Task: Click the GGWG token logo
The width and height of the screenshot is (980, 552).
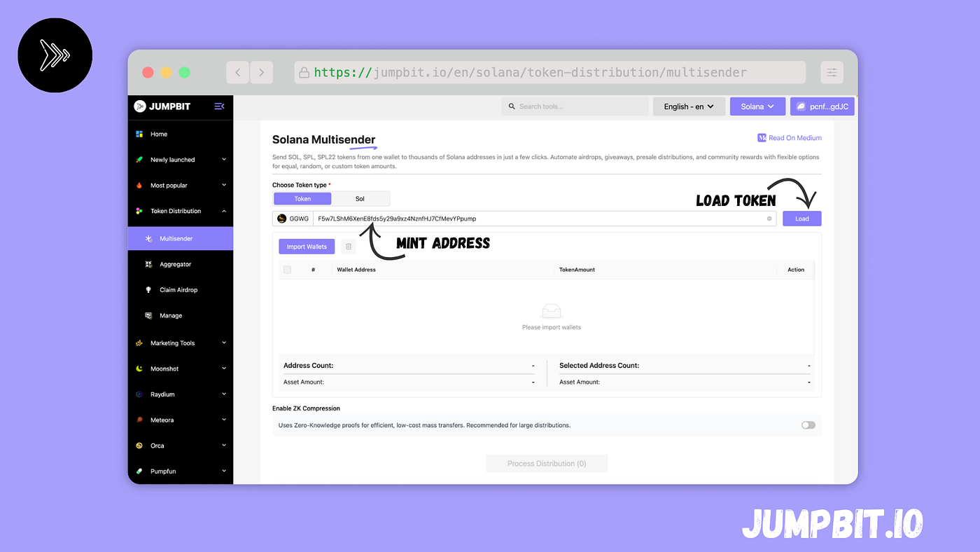Action: [x=281, y=219]
